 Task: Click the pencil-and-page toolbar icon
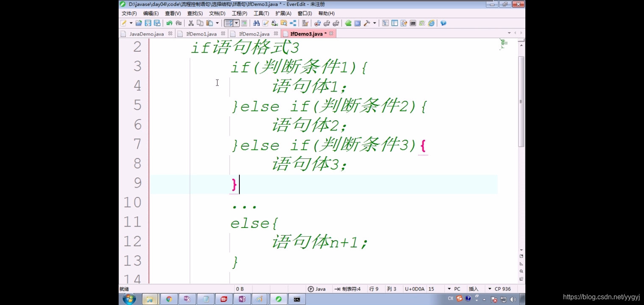click(266, 23)
